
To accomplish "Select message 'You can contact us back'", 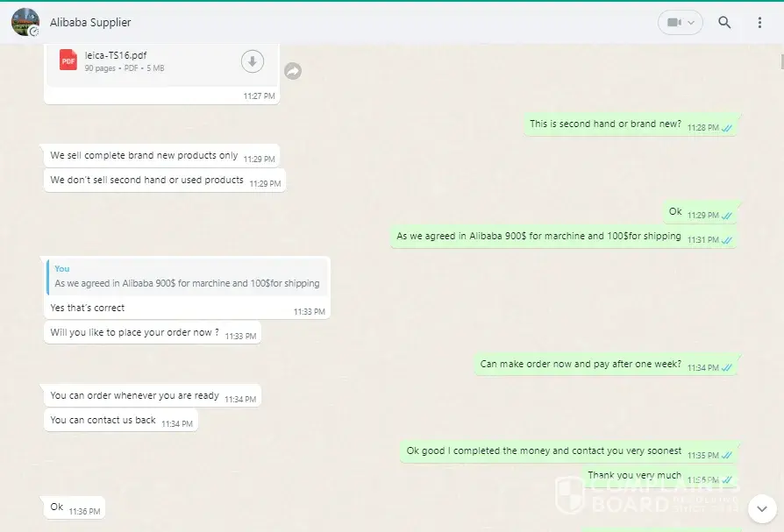I will click(x=120, y=420).
